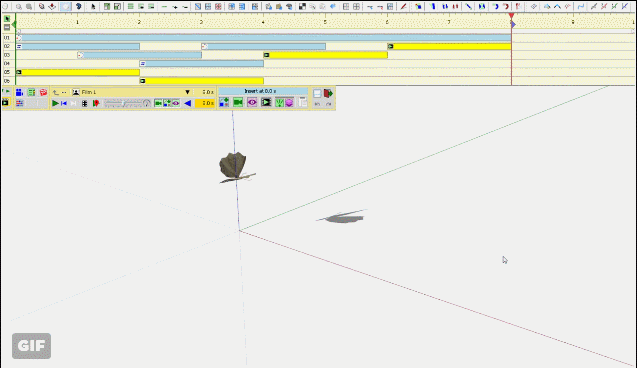
Task: Click the film strip frame icon
Action: 84,104
